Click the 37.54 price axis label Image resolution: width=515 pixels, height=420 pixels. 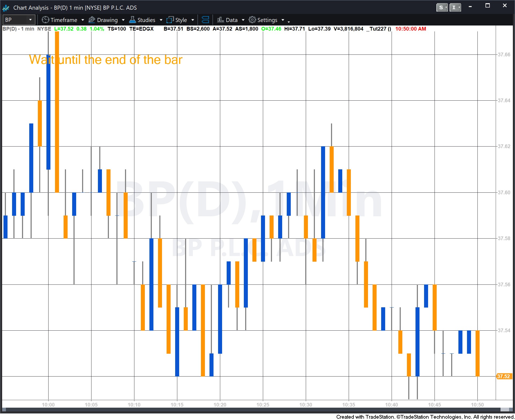(x=504, y=331)
